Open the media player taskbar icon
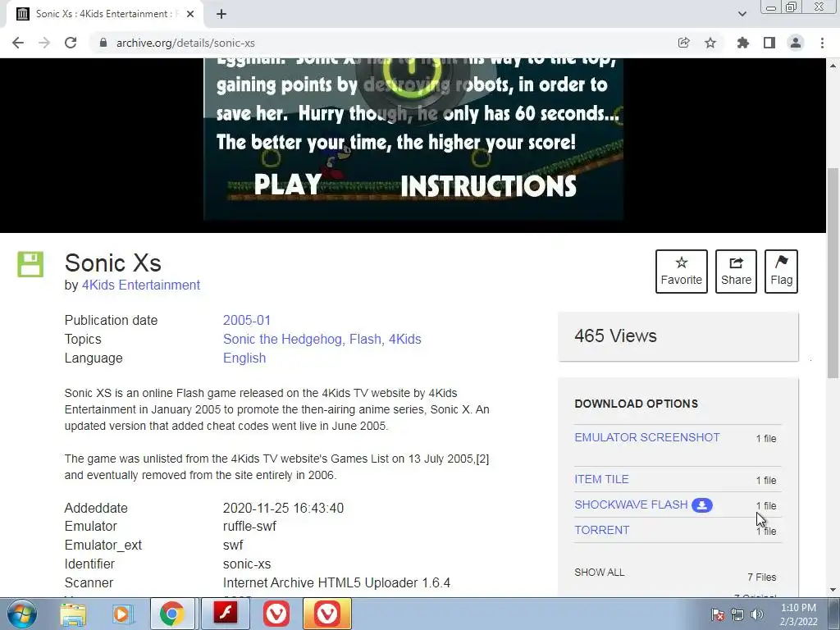 (x=122, y=614)
